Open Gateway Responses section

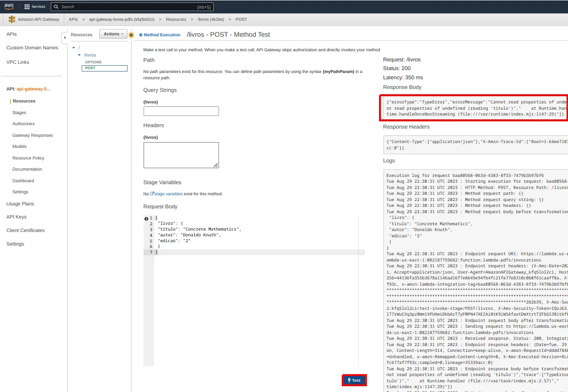click(x=32, y=135)
